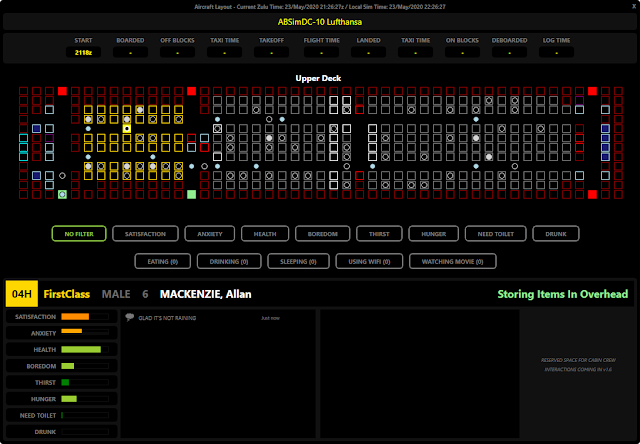Click the BOREDOM stat bar
Screen dimensions: 640x444
point(85,366)
